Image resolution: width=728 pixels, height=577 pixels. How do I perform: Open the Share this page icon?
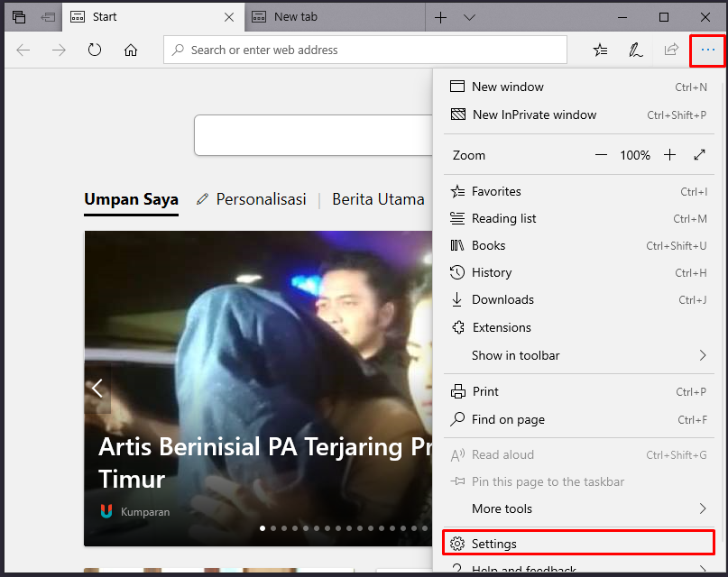(x=670, y=50)
